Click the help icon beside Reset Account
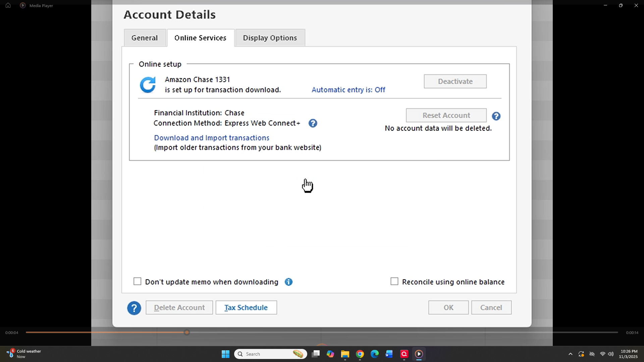The width and height of the screenshot is (644, 362). [496, 116]
